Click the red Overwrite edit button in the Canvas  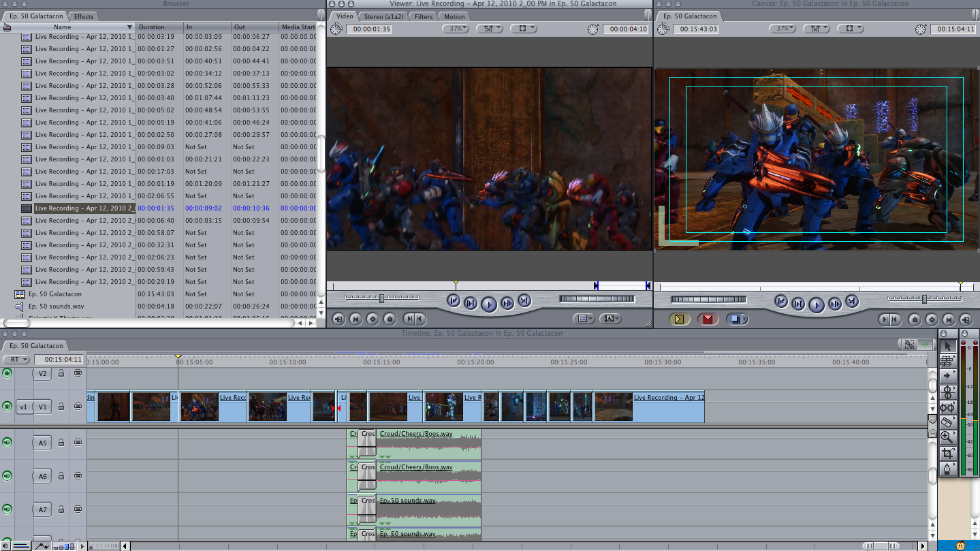708,319
